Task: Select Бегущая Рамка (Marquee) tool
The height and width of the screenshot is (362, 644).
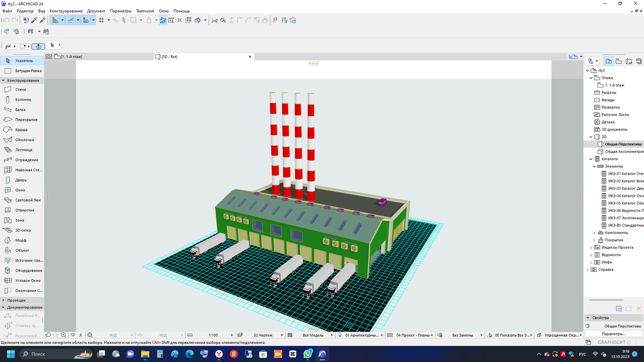Action: (x=28, y=71)
